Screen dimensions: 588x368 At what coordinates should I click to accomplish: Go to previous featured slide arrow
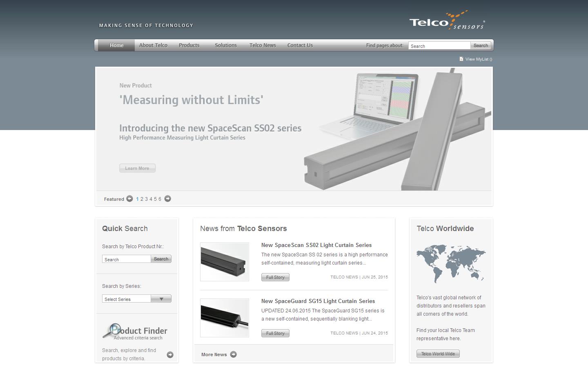[x=129, y=199]
